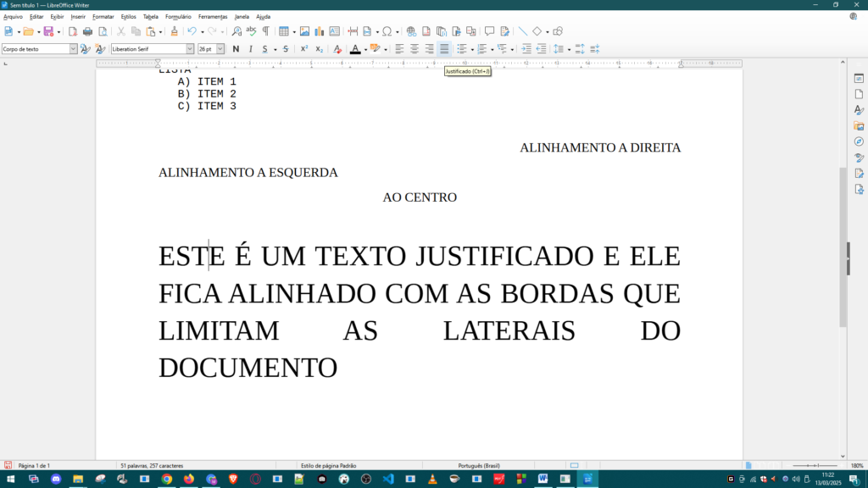Click 'Português (Brasil)' language in status bar
This screenshot has height=488, width=868.
point(479,465)
